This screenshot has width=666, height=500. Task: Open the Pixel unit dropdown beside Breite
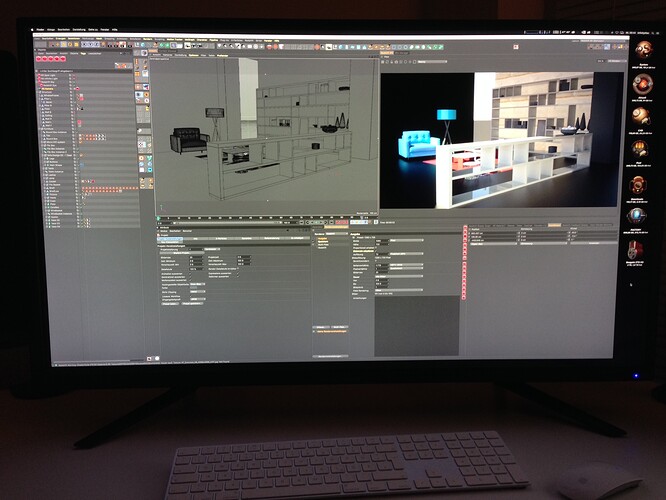point(406,240)
